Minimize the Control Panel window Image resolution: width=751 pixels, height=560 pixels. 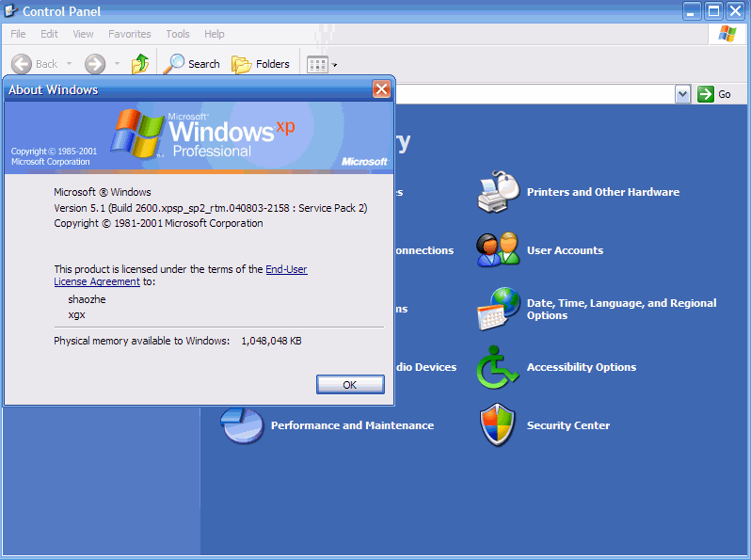691,11
